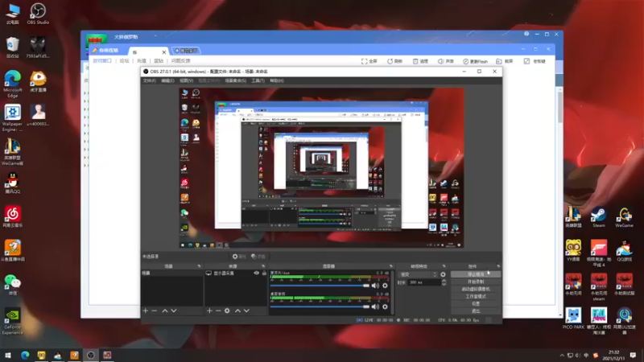This screenshot has height=362, width=644.
Task: Select display capture (显示器采集) source row
Action: (236, 273)
